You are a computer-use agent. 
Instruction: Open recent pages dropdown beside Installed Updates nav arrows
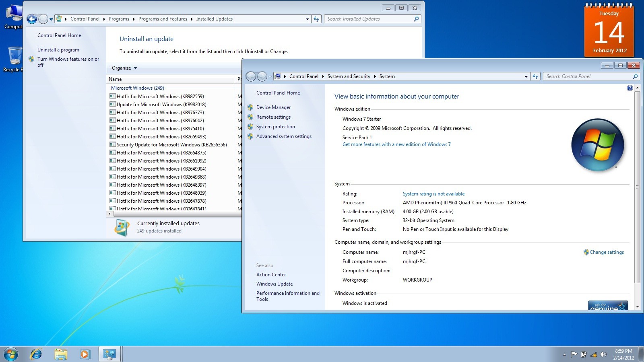[x=51, y=19]
